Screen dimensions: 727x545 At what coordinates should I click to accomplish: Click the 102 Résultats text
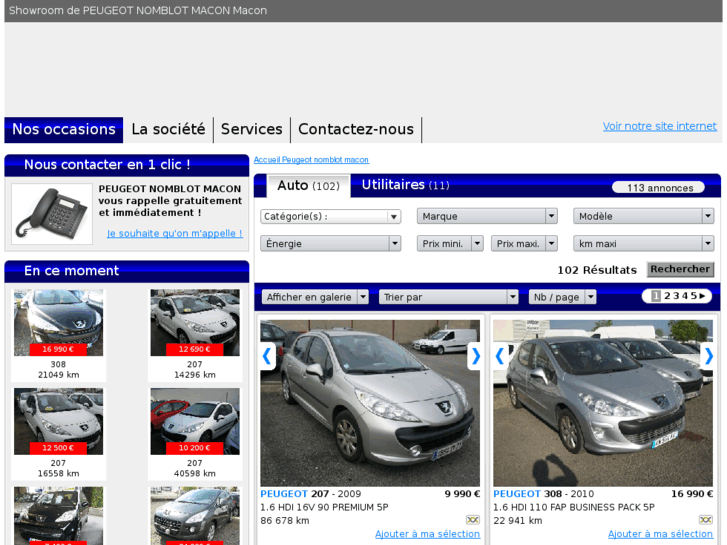click(x=597, y=270)
